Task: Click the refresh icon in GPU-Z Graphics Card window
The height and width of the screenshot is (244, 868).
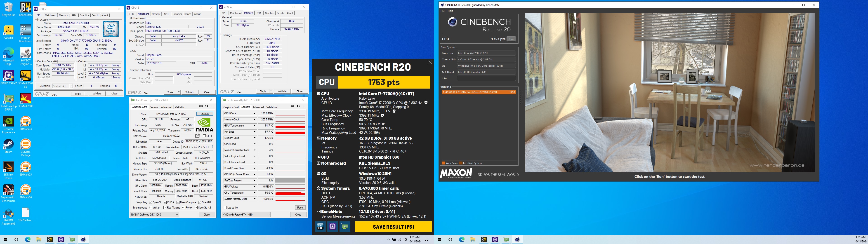Action: [207, 106]
